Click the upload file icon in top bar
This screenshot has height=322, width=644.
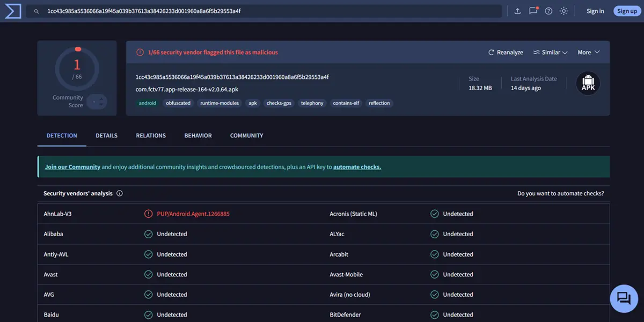point(517,10)
